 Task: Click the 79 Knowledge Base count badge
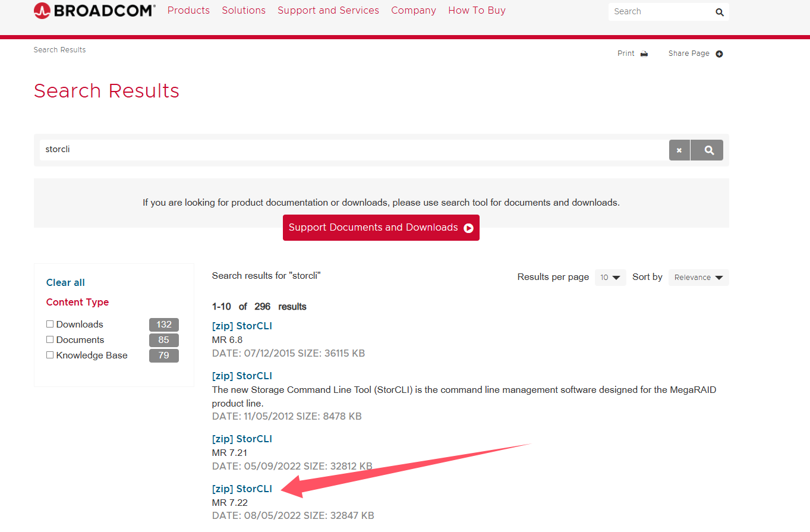pyautogui.click(x=164, y=355)
